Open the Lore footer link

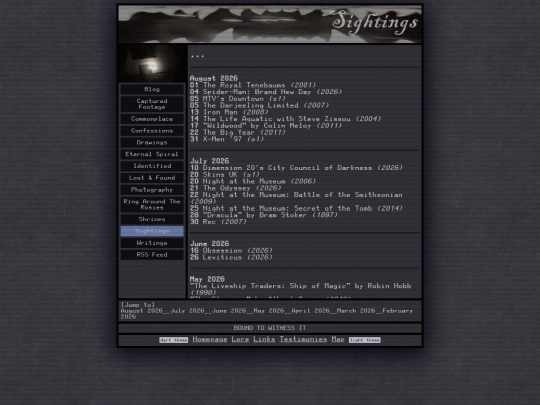click(x=240, y=339)
